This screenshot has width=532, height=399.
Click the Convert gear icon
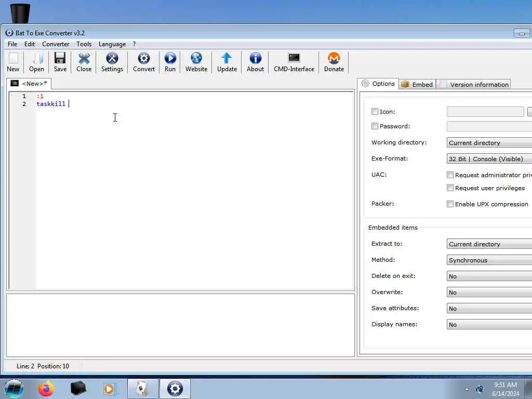tap(144, 58)
